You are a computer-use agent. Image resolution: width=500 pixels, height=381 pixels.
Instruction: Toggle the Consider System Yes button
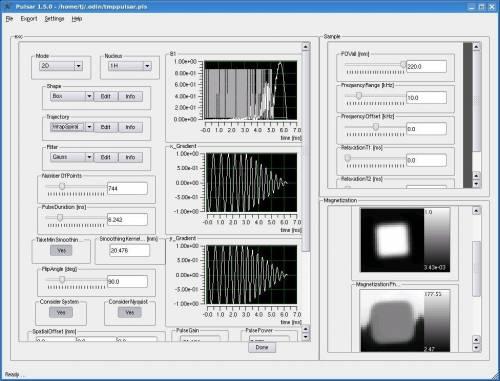[61, 312]
